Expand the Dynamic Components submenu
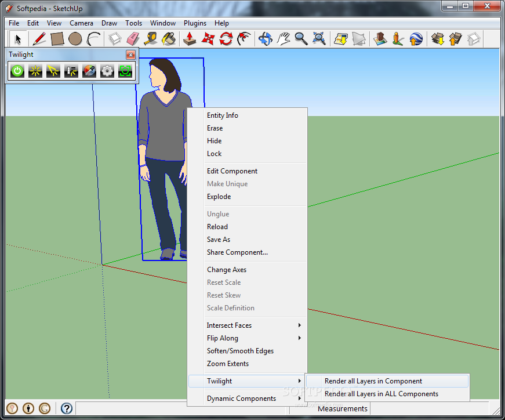 (248, 399)
